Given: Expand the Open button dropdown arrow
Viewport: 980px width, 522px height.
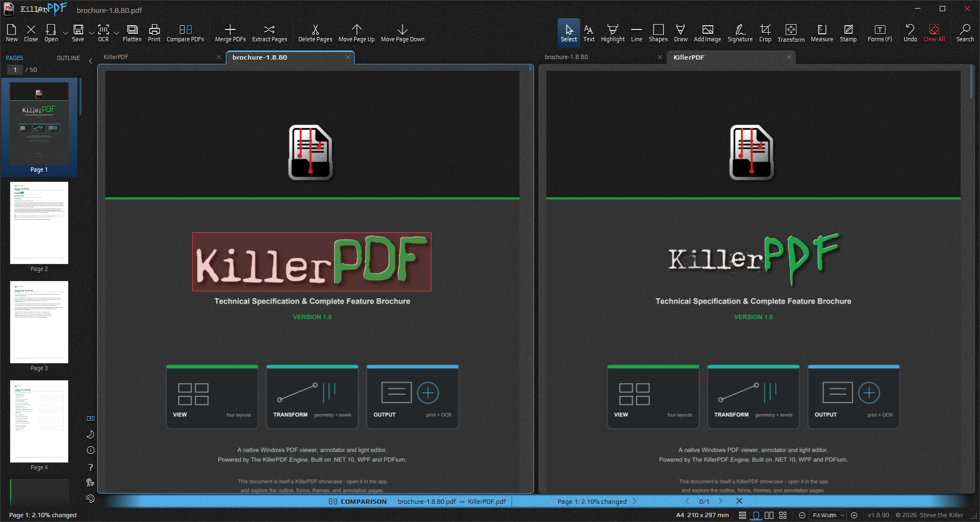Looking at the screenshot, I should (65, 33).
